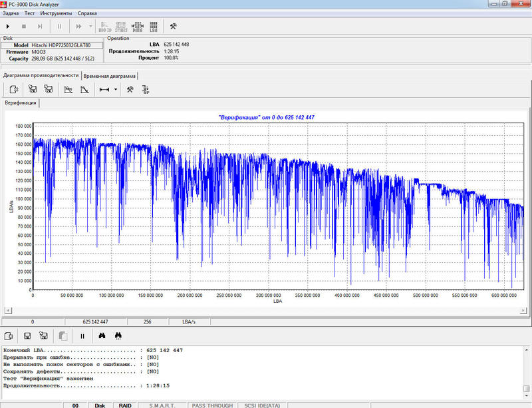Click the first save diagram floppy icon

(31, 89)
